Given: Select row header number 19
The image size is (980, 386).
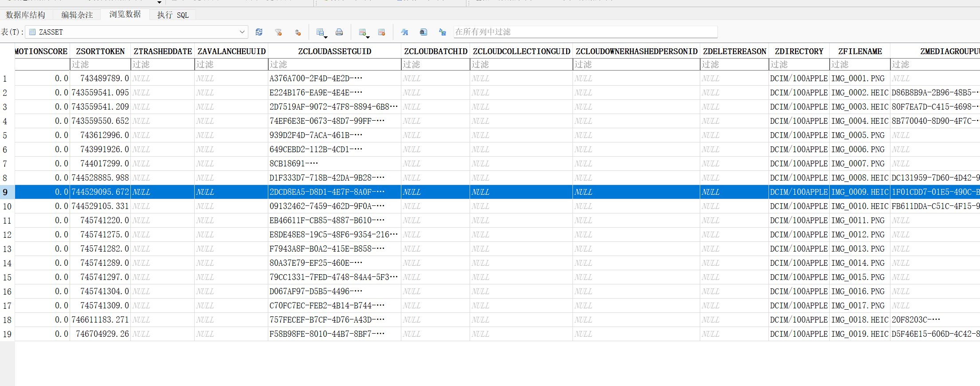Looking at the screenshot, I should tap(7, 334).
